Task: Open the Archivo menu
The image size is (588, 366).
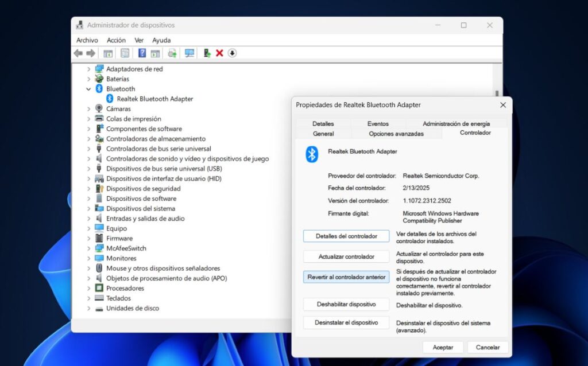Action: (87, 40)
